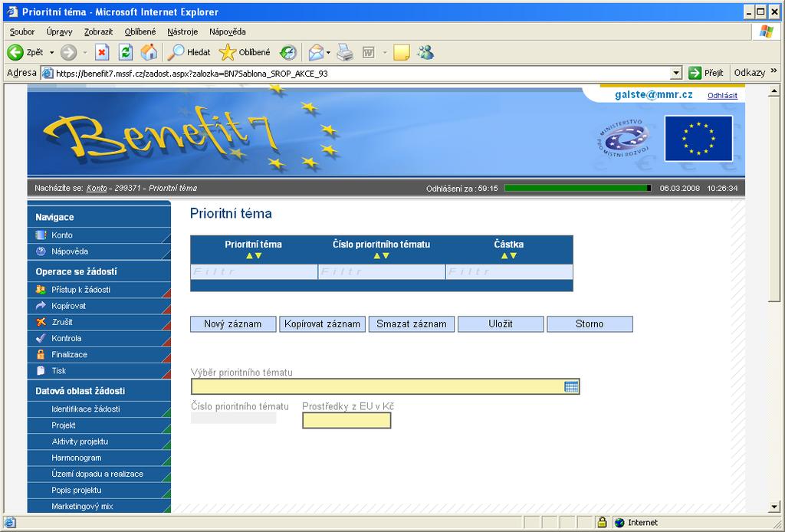Open Oblíbené favorites star
Viewport: 785px width, 532px height.
pyautogui.click(x=227, y=52)
